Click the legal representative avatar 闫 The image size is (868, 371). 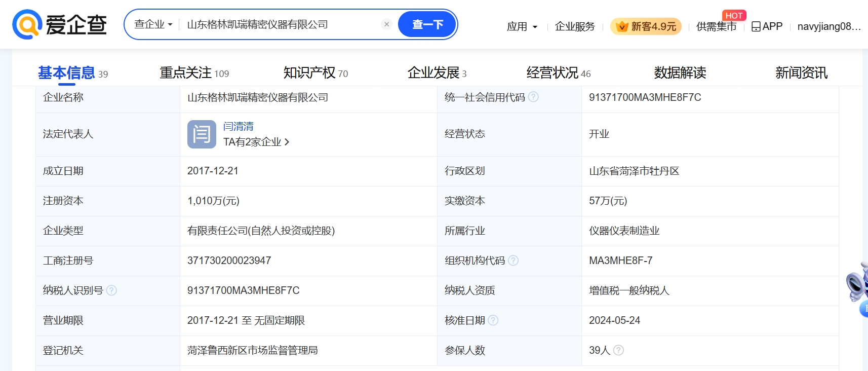point(202,134)
